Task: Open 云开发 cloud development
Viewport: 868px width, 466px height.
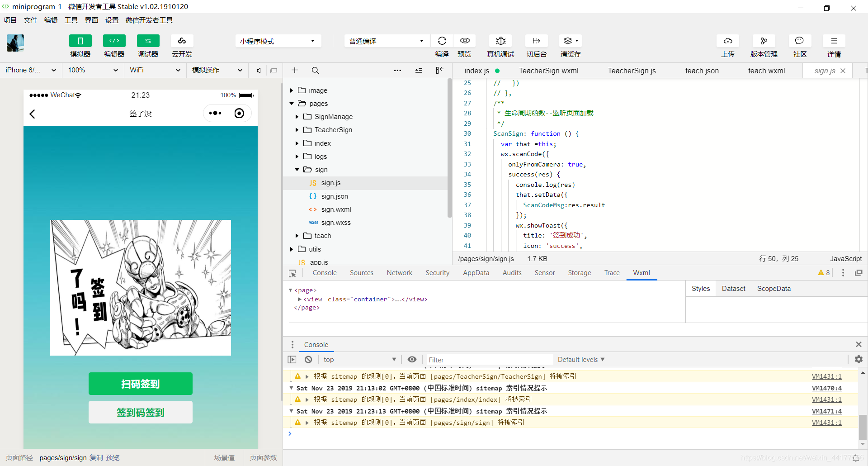Action: click(x=182, y=41)
